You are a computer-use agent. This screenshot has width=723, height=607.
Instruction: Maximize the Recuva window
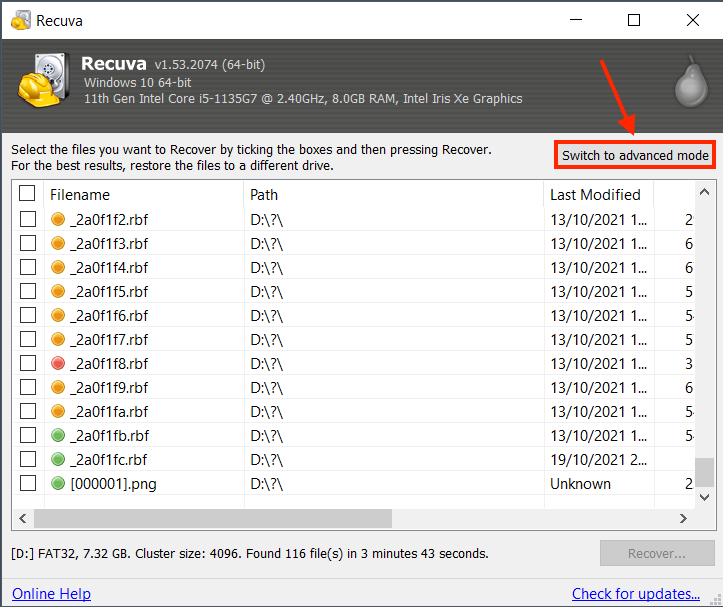click(634, 20)
